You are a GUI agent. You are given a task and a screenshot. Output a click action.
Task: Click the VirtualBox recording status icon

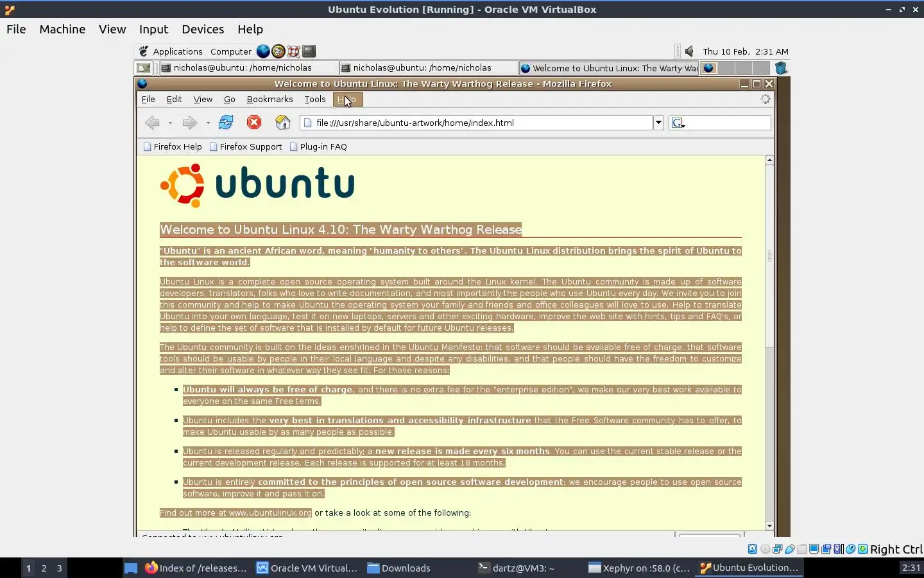pos(826,549)
